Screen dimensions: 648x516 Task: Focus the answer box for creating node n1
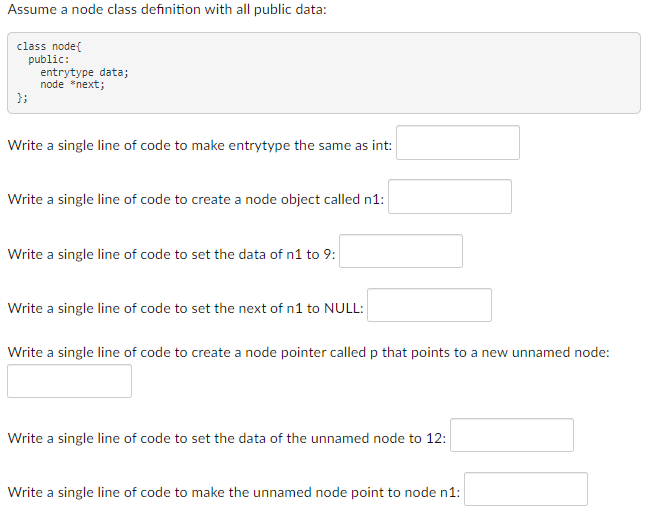click(x=450, y=197)
